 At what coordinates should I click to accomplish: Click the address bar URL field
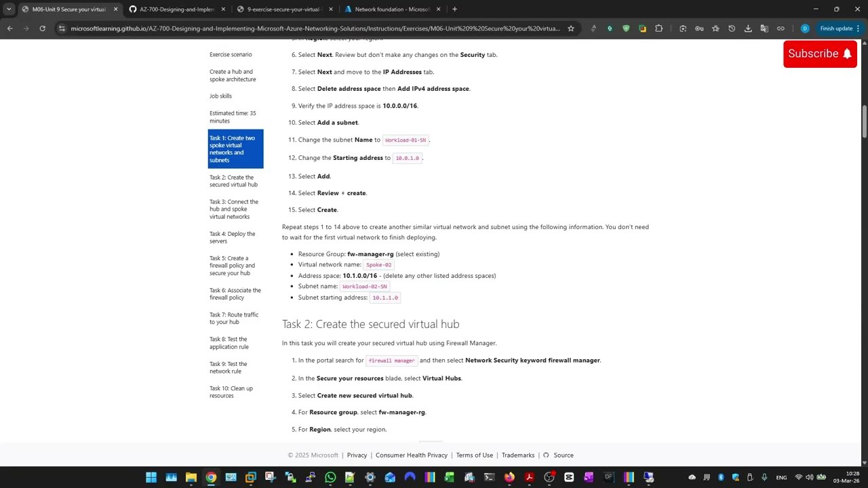point(315,28)
